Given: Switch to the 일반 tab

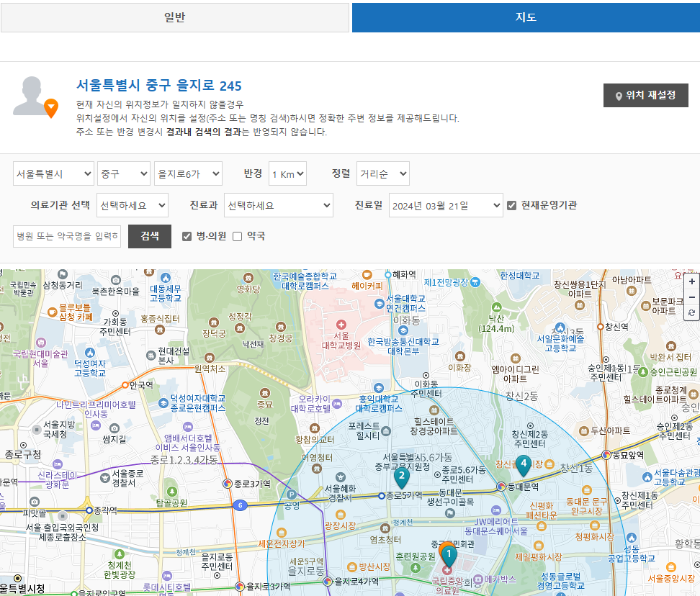Looking at the screenshot, I should coord(174,17).
